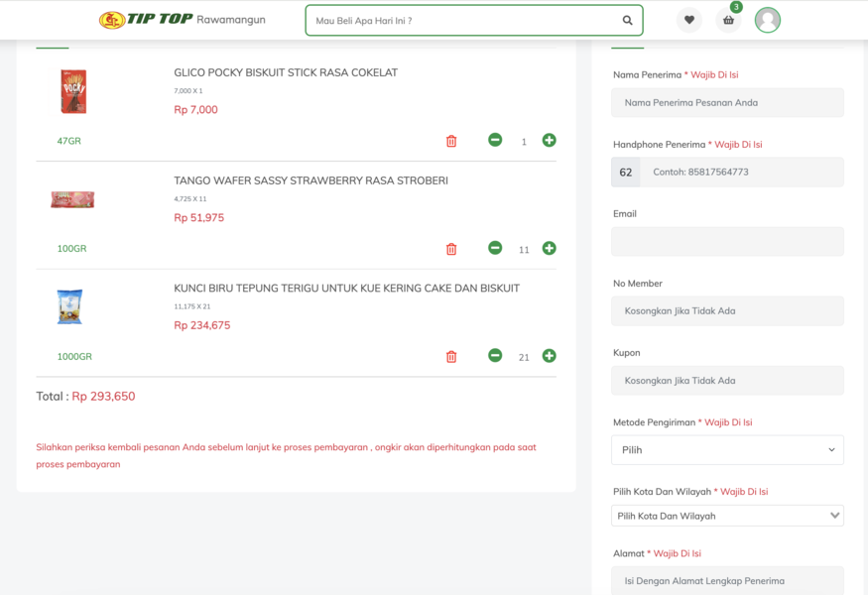The image size is (868, 595).
Task: Delete Glico Pocky from the cart
Action: pos(451,141)
